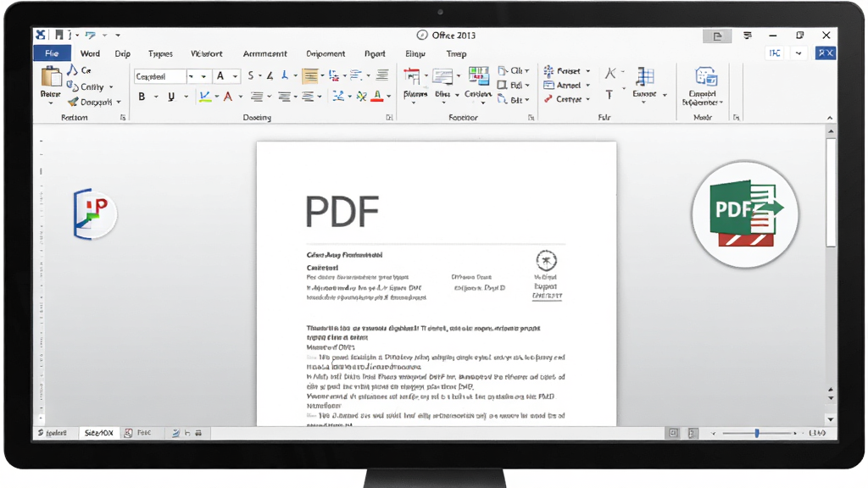The height and width of the screenshot is (488, 868).
Task: Toggle the read mode view button in status bar
Action: tap(673, 433)
